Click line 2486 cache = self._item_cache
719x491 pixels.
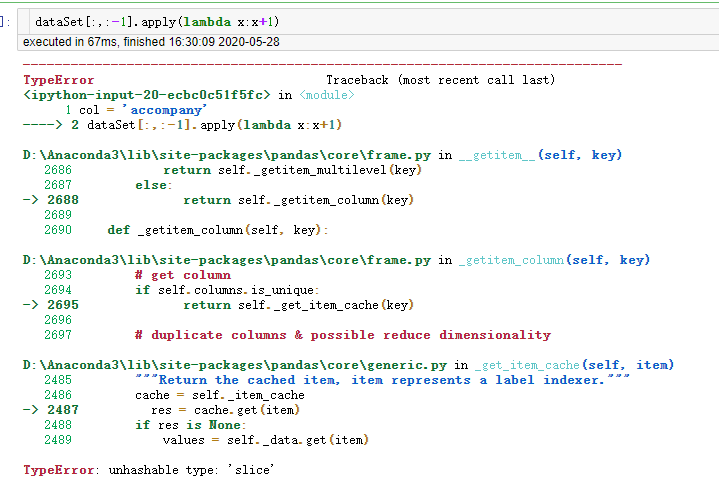click(x=174, y=395)
